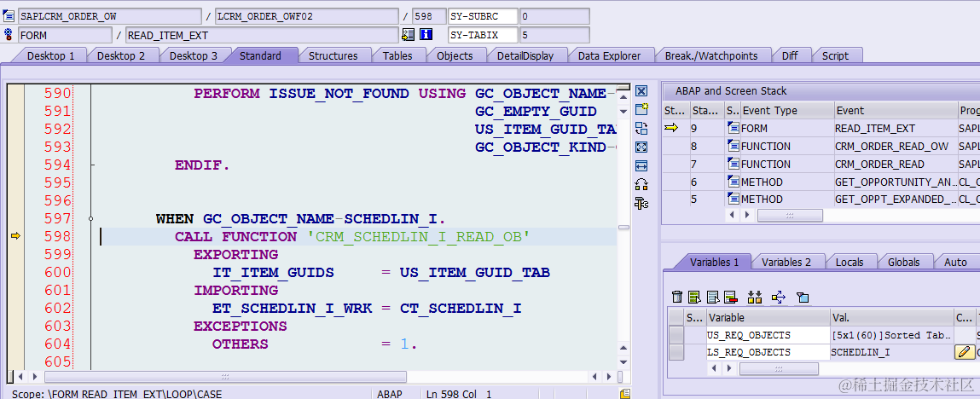Viewport: 980px width, 399px height.
Task: Open the Objects tab
Action: (x=455, y=55)
